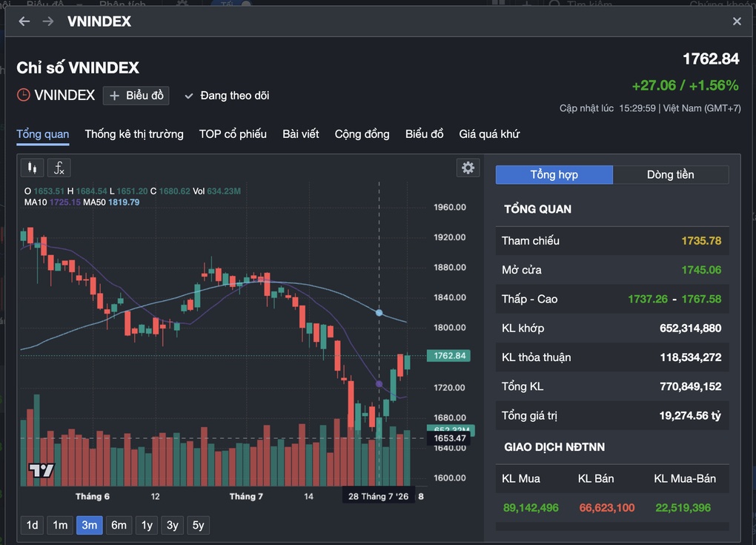The image size is (756, 545).
Task: Set chart range to 5y
Action: tap(198, 525)
